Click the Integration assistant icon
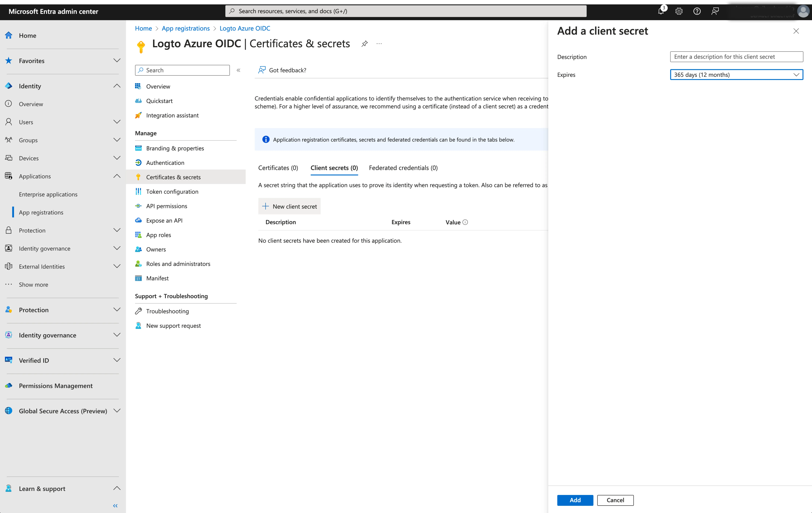 tap(138, 115)
